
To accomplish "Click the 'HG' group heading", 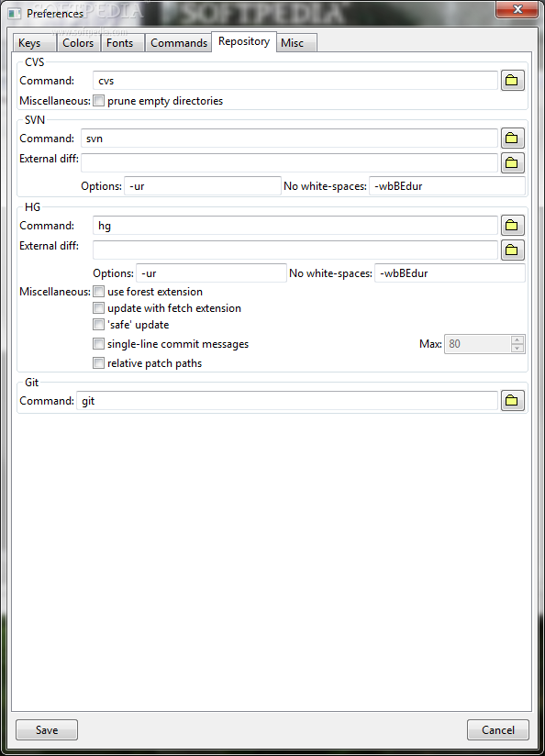I will click(32, 206).
